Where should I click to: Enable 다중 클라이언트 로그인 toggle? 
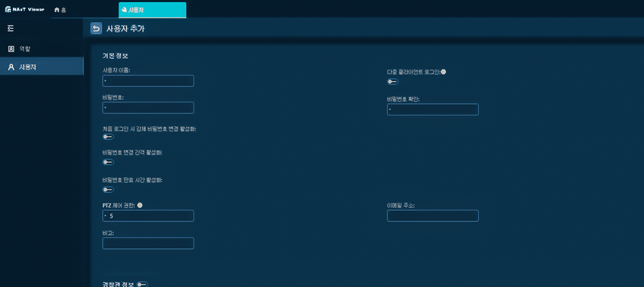point(392,82)
